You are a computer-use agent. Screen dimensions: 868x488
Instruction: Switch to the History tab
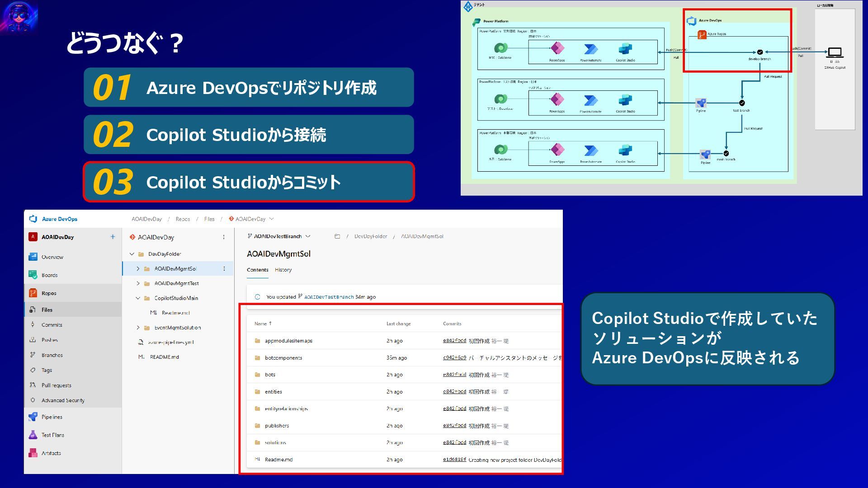(x=283, y=270)
